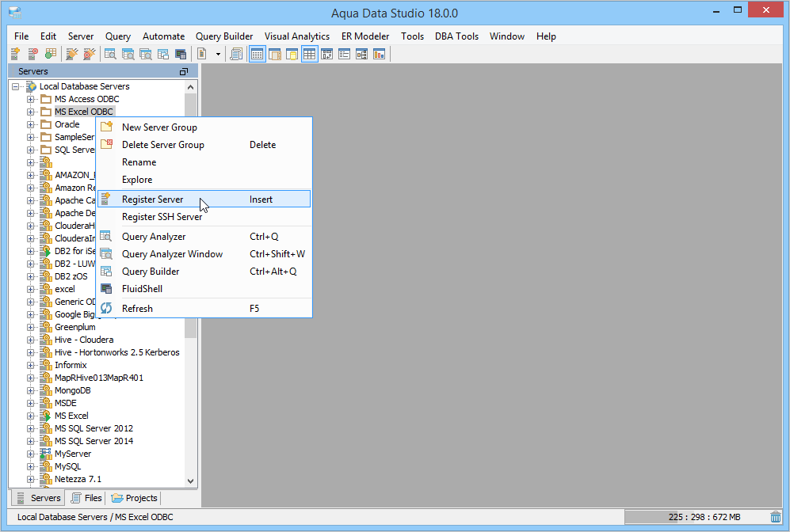Click the Delete Server toolbar icon
Viewport: 790px width, 532px height.
(x=33, y=54)
